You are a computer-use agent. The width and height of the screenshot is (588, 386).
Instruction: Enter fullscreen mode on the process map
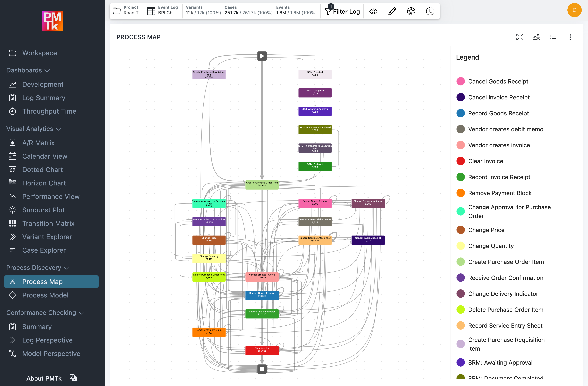click(520, 37)
